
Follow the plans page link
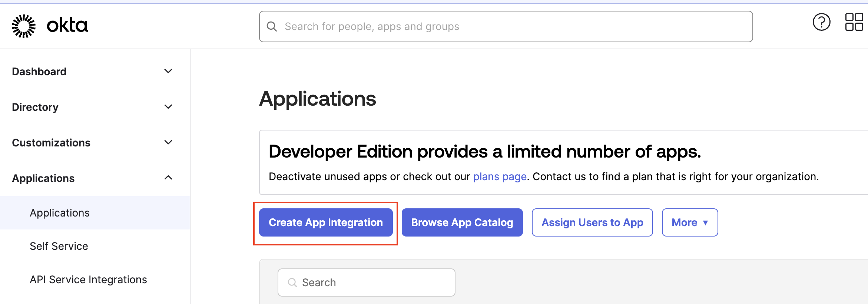pos(500,177)
